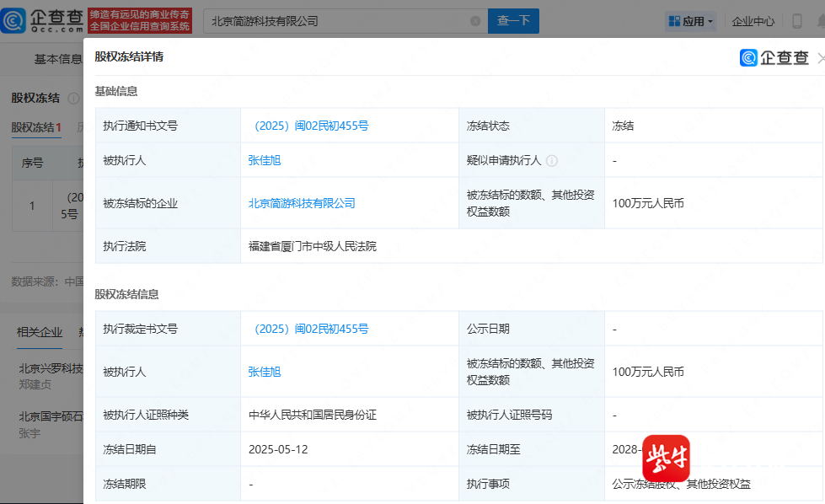
Task: Clear the search box text
Action: coord(475,21)
